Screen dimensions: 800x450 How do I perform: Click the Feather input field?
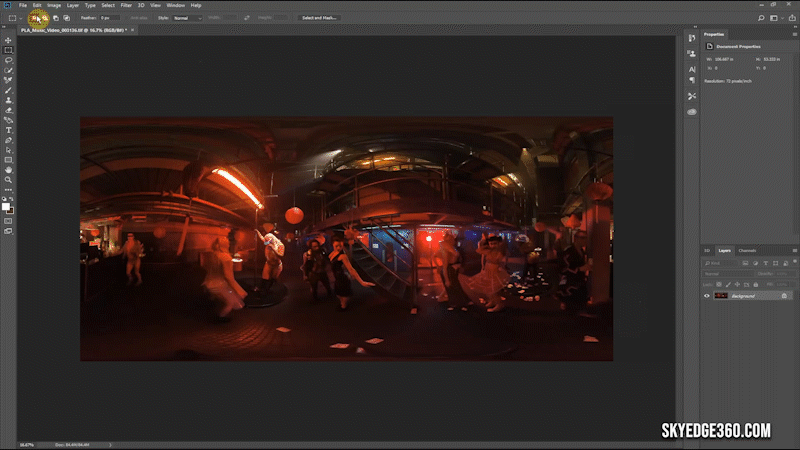pyautogui.click(x=108, y=18)
